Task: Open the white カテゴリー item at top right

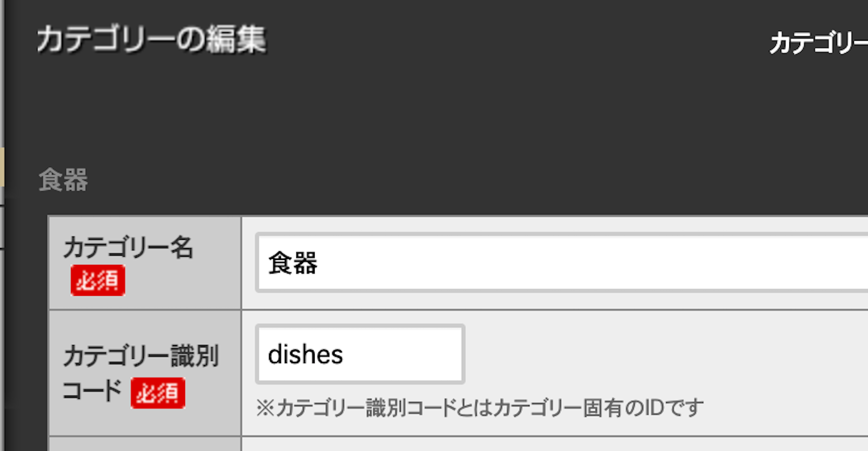Action: [818, 42]
